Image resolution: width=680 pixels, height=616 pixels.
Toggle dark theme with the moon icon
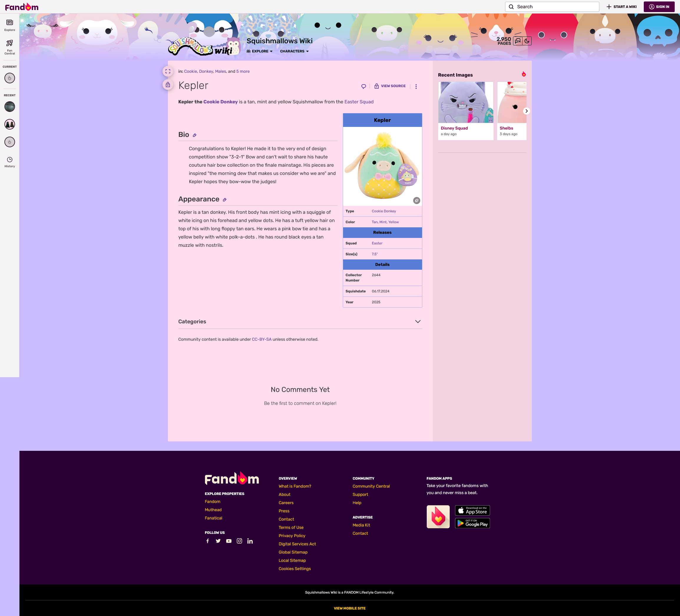pyautogui.click(x=527, y=41)
